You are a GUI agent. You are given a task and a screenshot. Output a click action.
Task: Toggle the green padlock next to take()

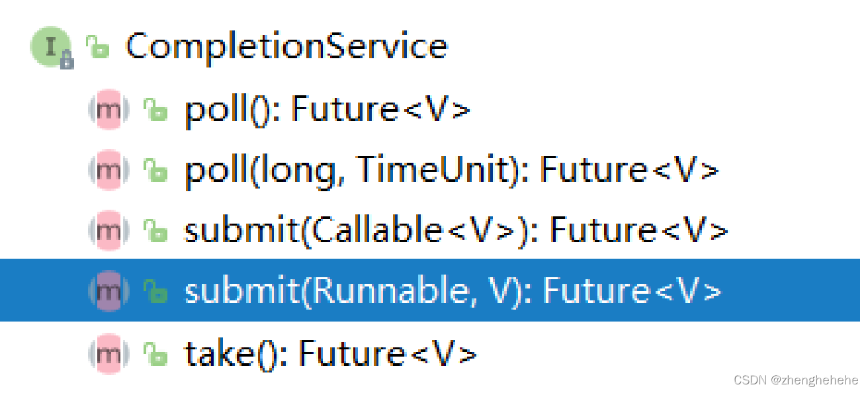pos(155,353)
